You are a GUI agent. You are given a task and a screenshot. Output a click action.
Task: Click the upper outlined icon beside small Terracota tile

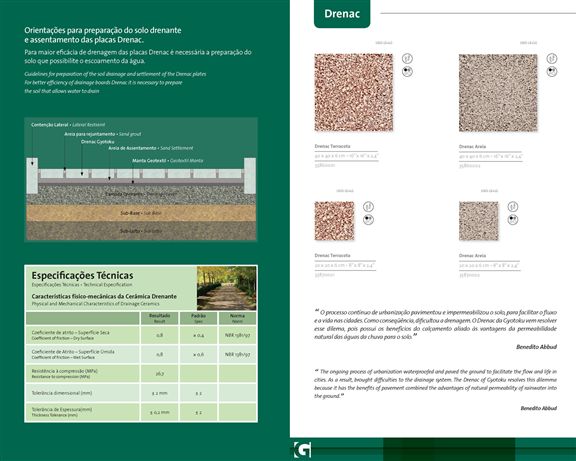click(x=368, y=206)
